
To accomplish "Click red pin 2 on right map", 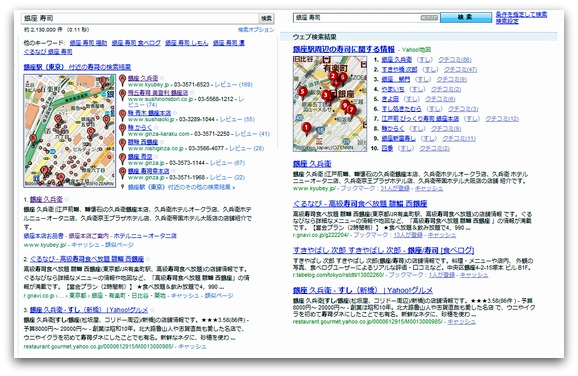I will [333, 77].
